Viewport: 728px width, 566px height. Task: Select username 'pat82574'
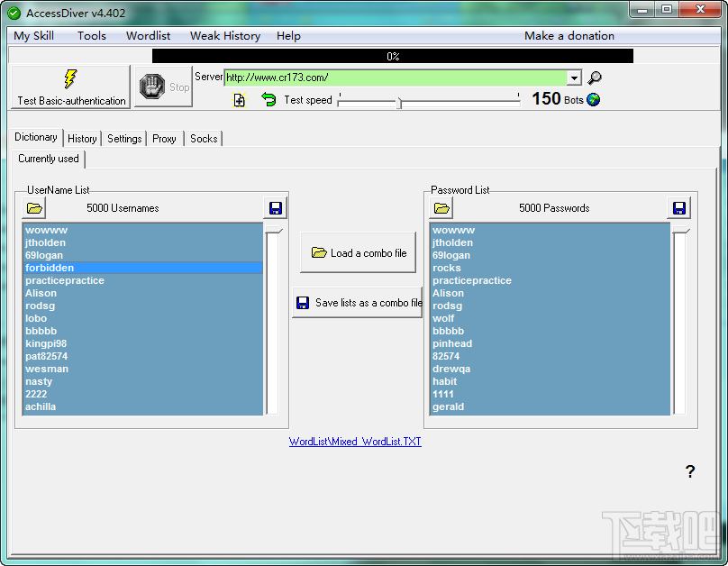pos(142,356)
